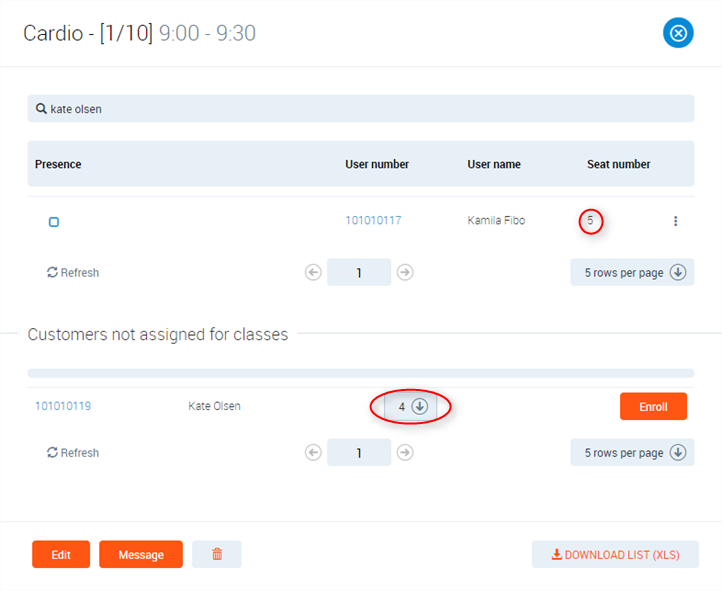Viewport: 722px width, 591px height.
Task: Expand rows per page in unassigned list
Action: pos(631,452)
